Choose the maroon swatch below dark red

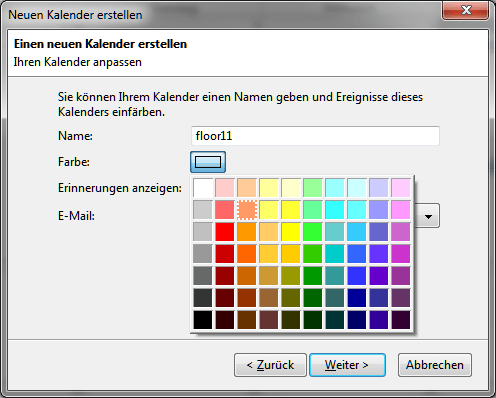click(x=225, y=276)
